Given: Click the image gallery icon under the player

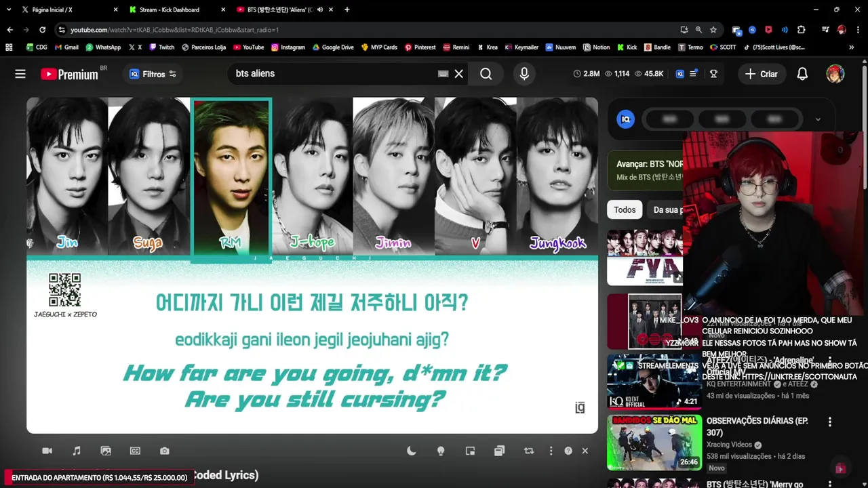Looking at the screenshot, I should pos(106,451).
